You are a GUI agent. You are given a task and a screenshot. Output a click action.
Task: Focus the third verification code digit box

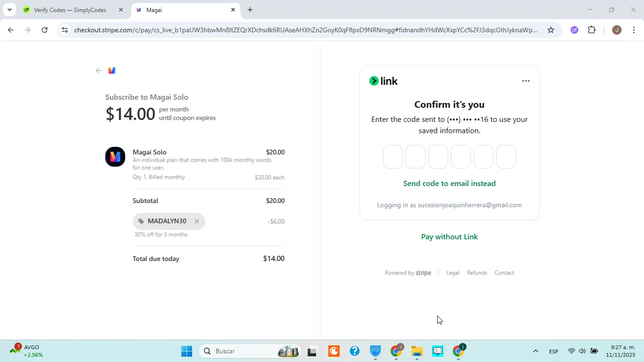(438, 157)
